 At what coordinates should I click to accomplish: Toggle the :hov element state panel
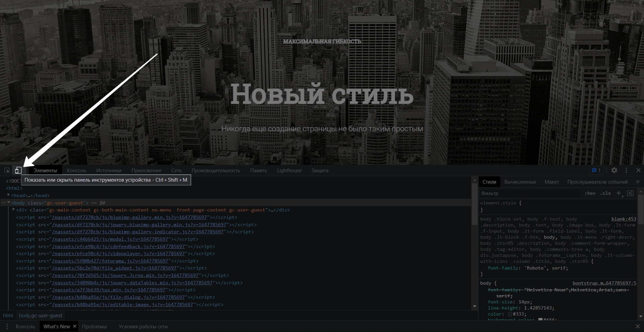tap(590, 193)
